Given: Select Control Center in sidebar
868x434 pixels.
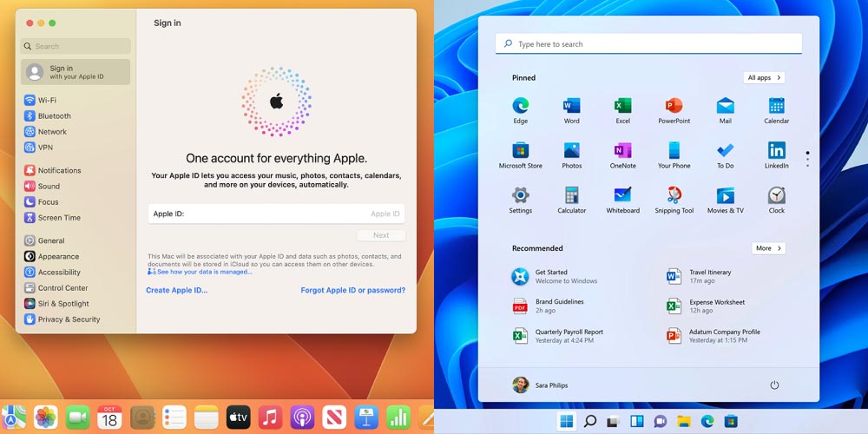Looking at the screenshot, I should click(62, 288).
